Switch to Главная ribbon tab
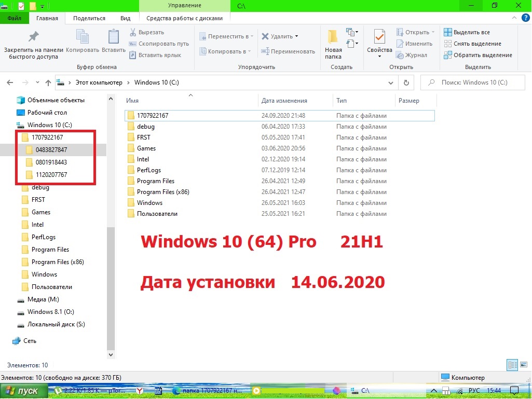 pos(47,18)
